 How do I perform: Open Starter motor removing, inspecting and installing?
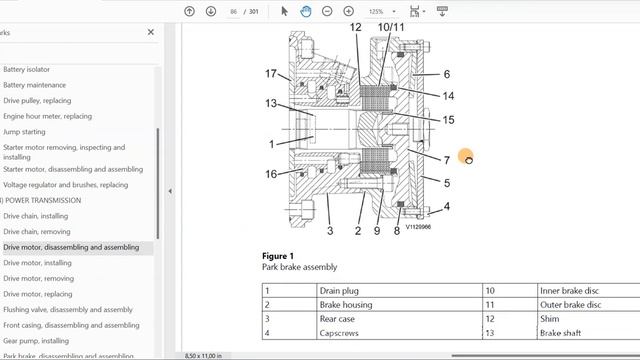click(x=64, y=152)
